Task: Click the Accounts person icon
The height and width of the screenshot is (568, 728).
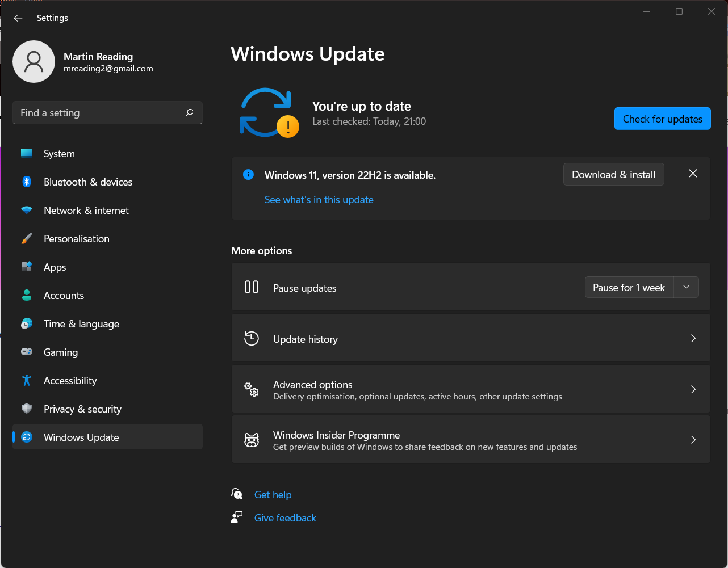Action: pyautogui.click(x=27, y=295)
